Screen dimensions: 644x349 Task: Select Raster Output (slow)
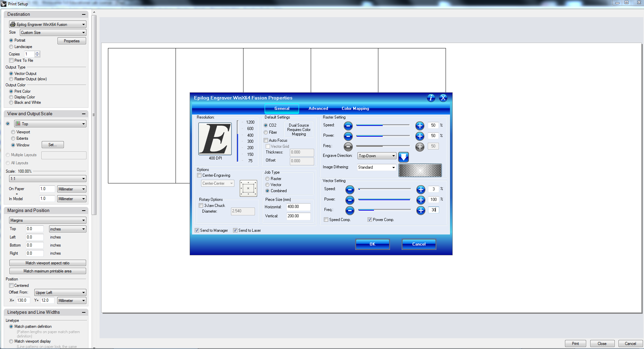tap(11, 79)
